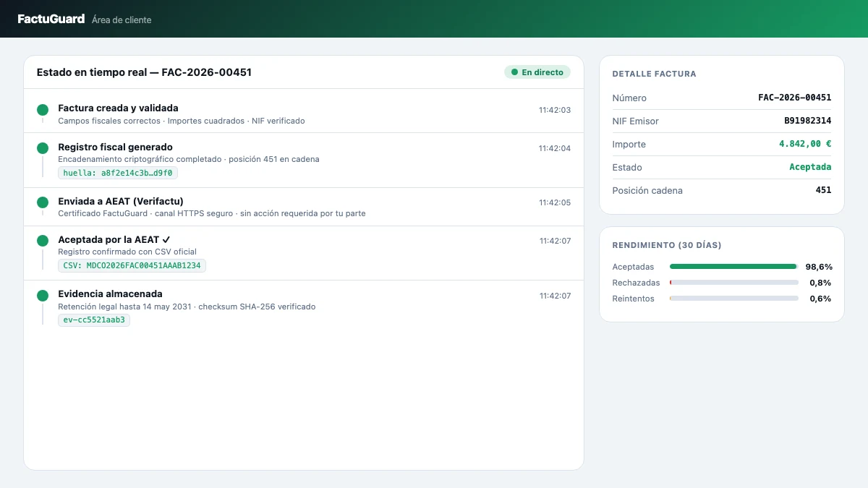Screen dimensions: 868x488
Task: Open Área de cliente in the header
Action: pos(122,20)
